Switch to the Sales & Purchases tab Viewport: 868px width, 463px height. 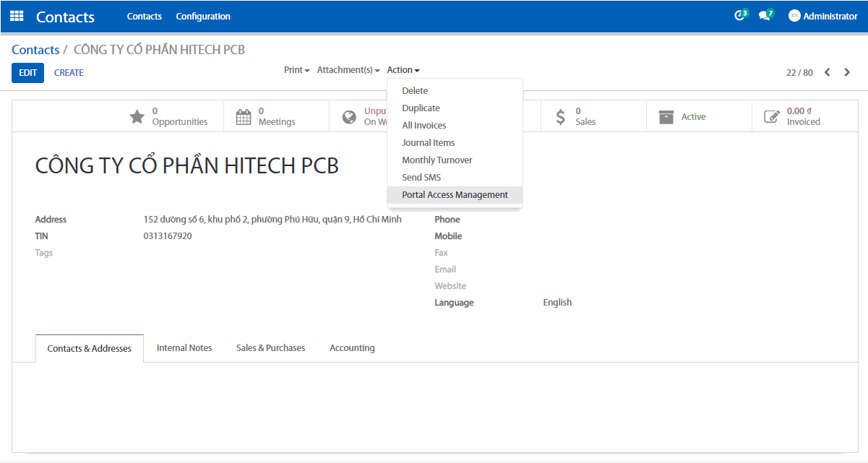click(x=270, y=348)
